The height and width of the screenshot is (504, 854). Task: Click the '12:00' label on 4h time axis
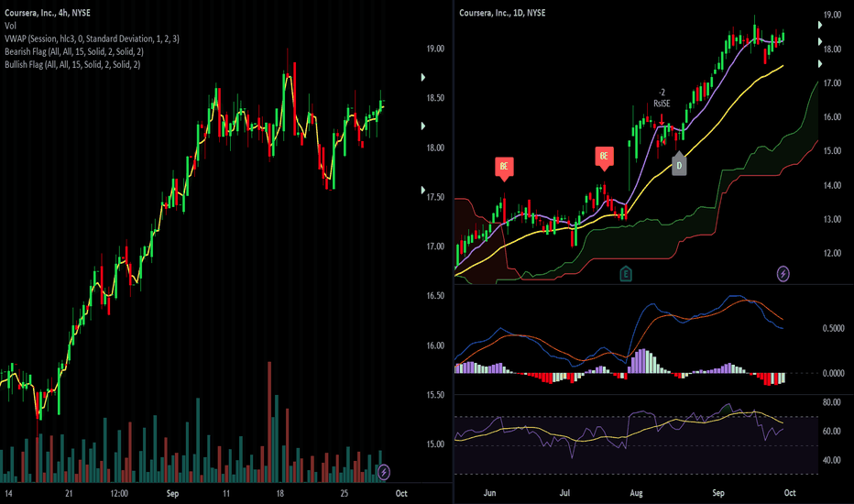[119, 494]
